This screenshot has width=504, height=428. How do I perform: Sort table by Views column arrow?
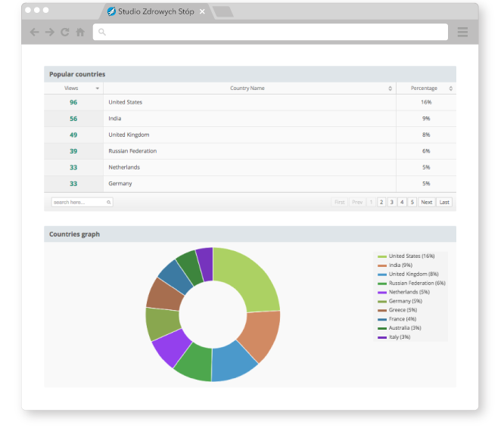tap(97, 88)
